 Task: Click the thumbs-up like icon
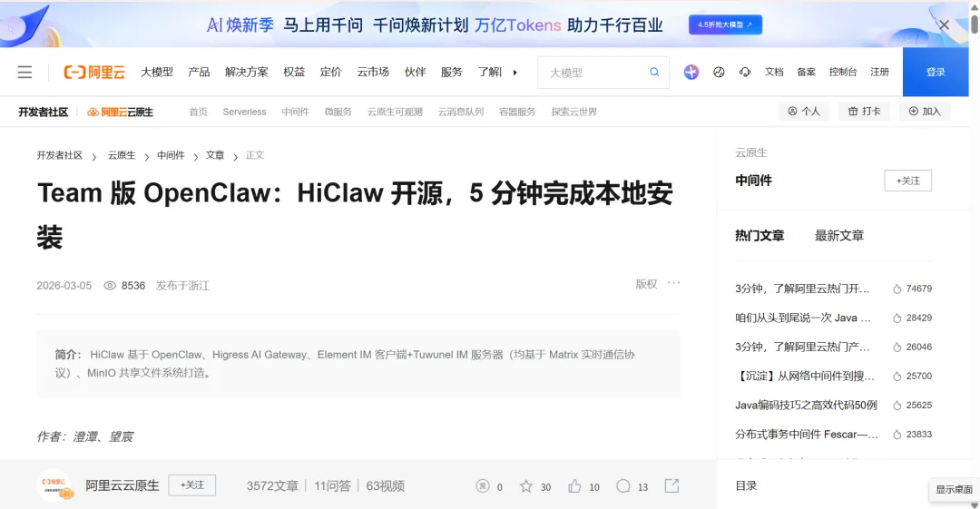pyautogui.click(x=574, y=486)
